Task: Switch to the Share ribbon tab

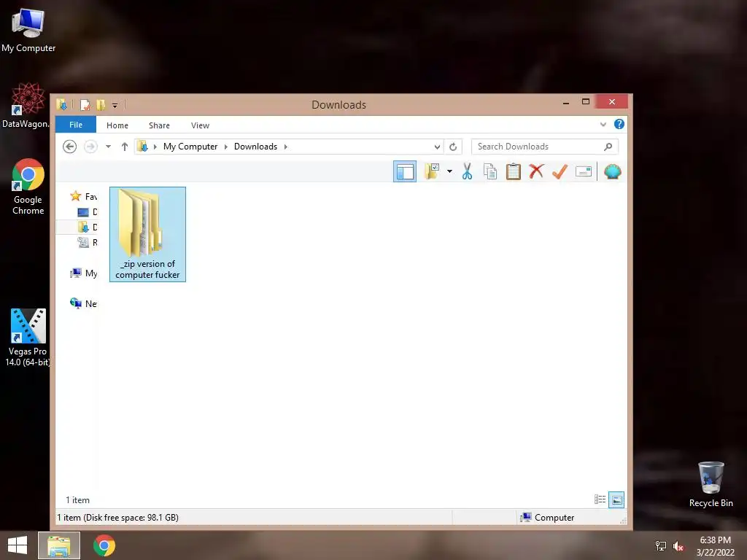Action: 159,125
